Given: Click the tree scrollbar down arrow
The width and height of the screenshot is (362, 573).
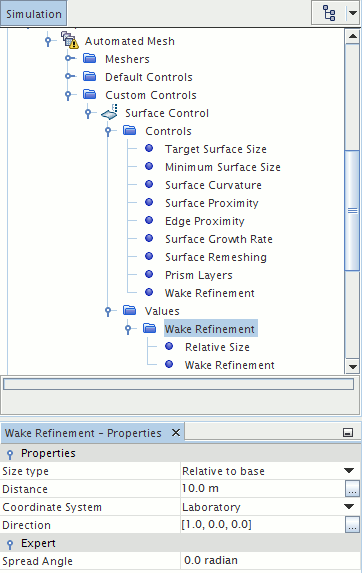Looking at the screenshot, I should pos(353,367).
